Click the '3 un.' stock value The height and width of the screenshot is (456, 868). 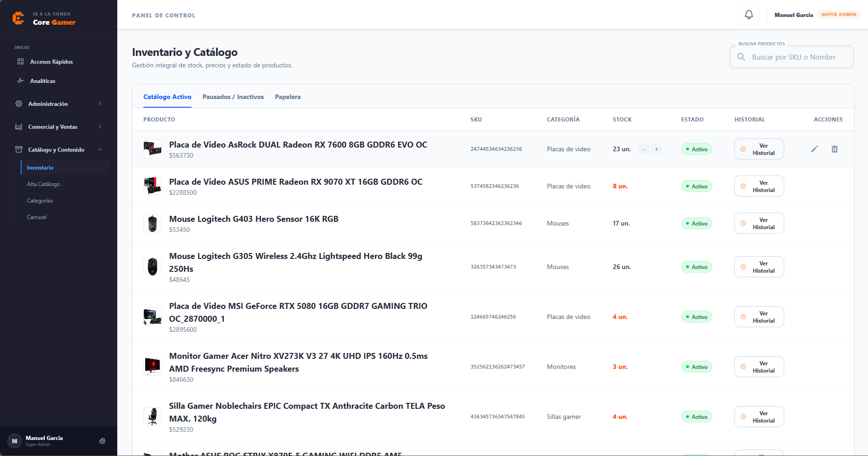click(x=620, y=367)
